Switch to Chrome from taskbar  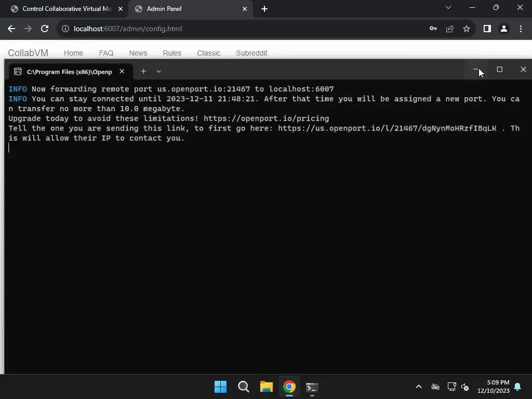click(x=289, y=387)
